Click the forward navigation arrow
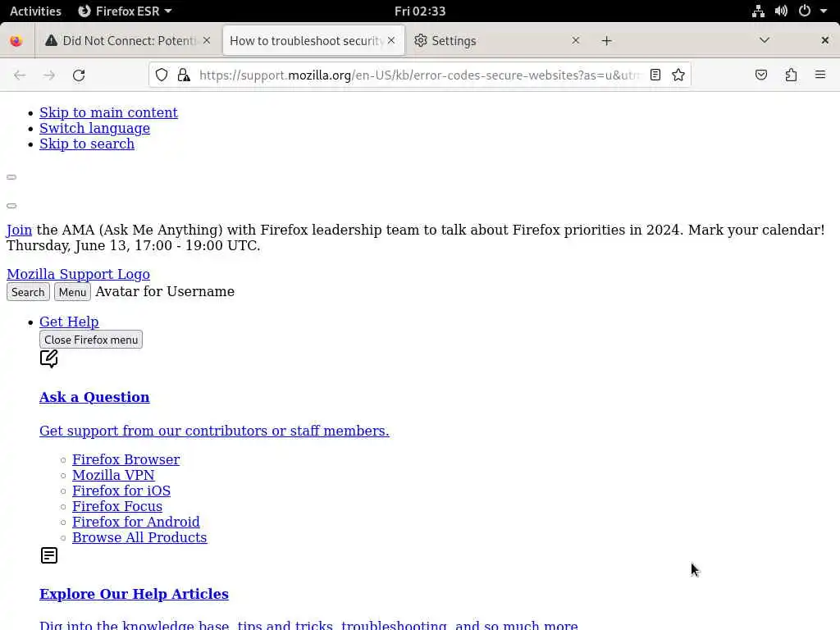Screen dimensions: 840x630 49,75
